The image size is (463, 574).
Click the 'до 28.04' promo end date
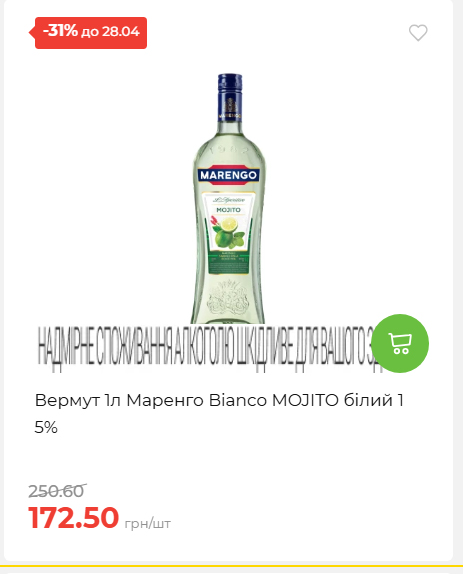[x=110, y=32]
